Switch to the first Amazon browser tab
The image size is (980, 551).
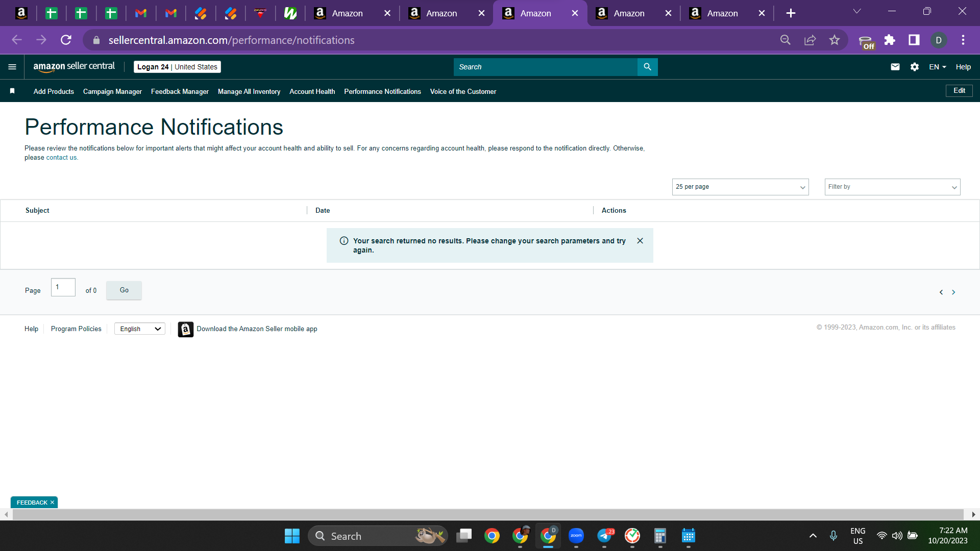[x=347, y=13]
